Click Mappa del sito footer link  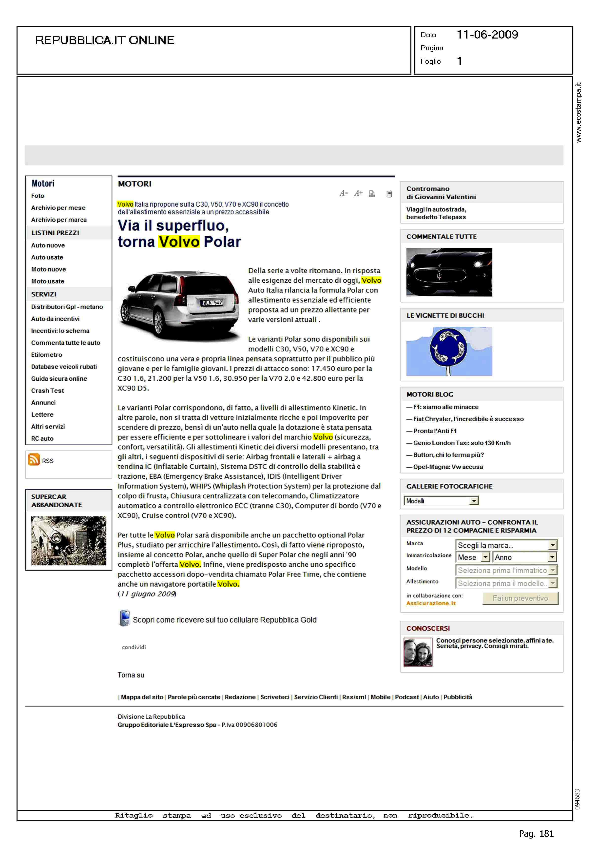[x=142, y=697]
